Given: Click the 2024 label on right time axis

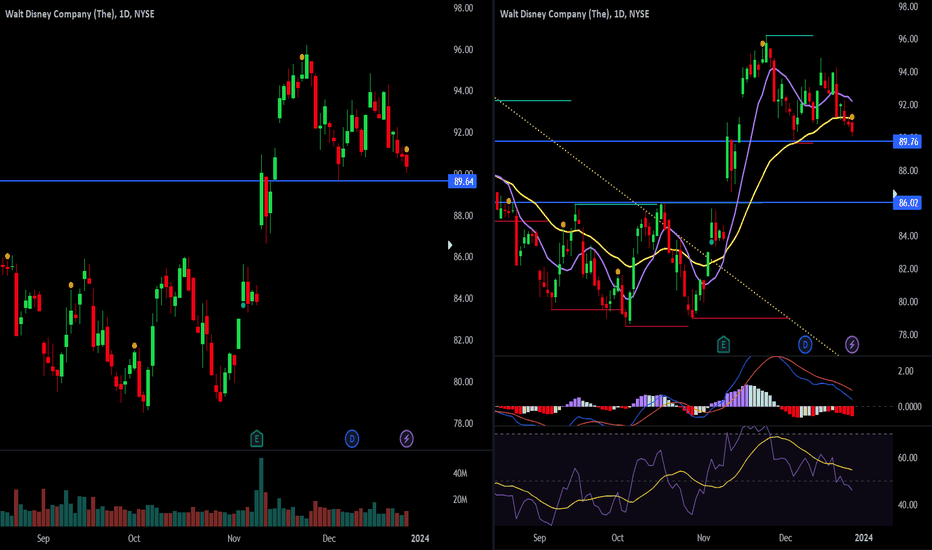Looking at the screenshot, I should click(864, 538).
